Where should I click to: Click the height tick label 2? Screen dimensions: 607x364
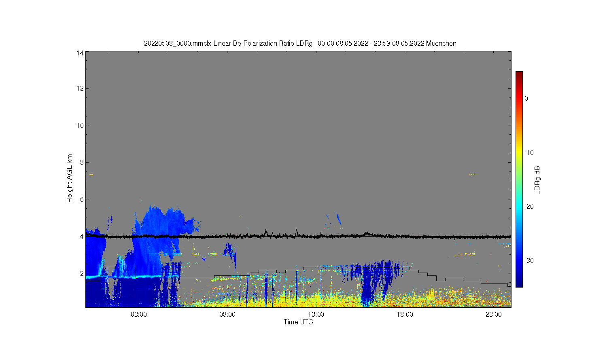[82, 273]
